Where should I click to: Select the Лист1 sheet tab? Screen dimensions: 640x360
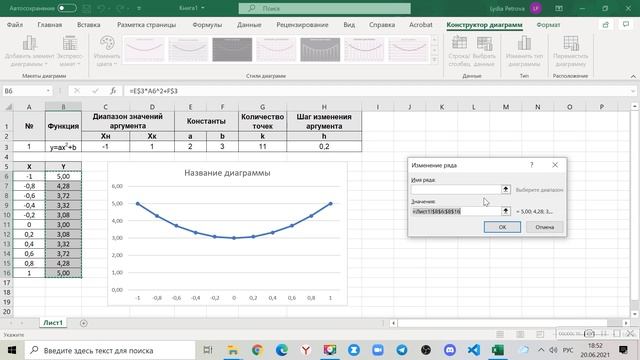(53, 323)
